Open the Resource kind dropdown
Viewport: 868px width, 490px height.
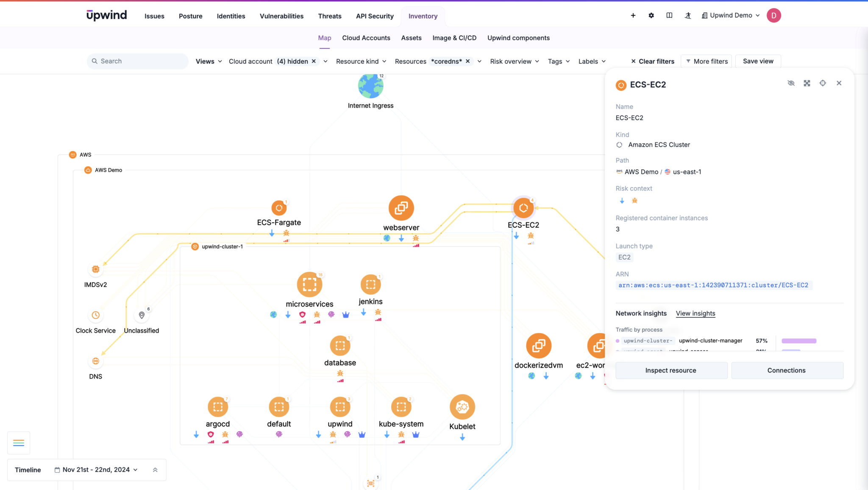click(x=361, y=61)
